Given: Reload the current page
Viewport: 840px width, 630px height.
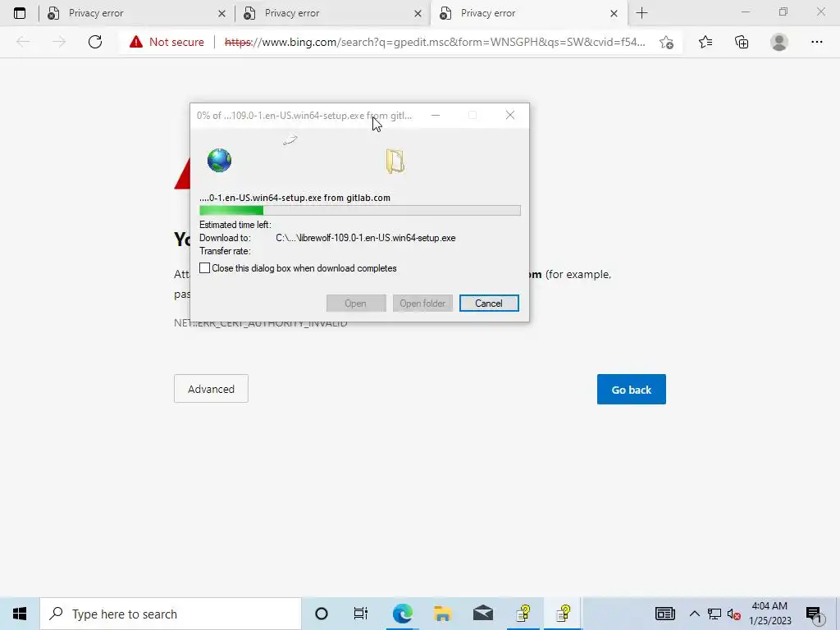Looking at the screenshot, I should click(x=95, y=42).
